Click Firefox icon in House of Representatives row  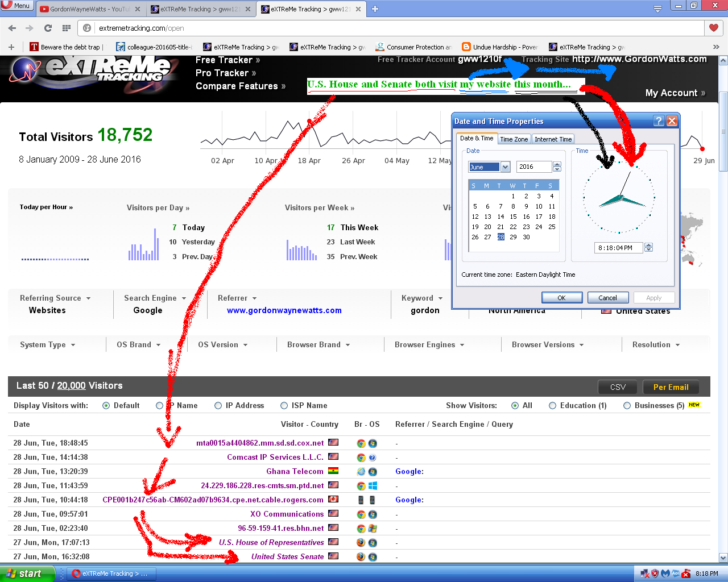click(361, 543)
